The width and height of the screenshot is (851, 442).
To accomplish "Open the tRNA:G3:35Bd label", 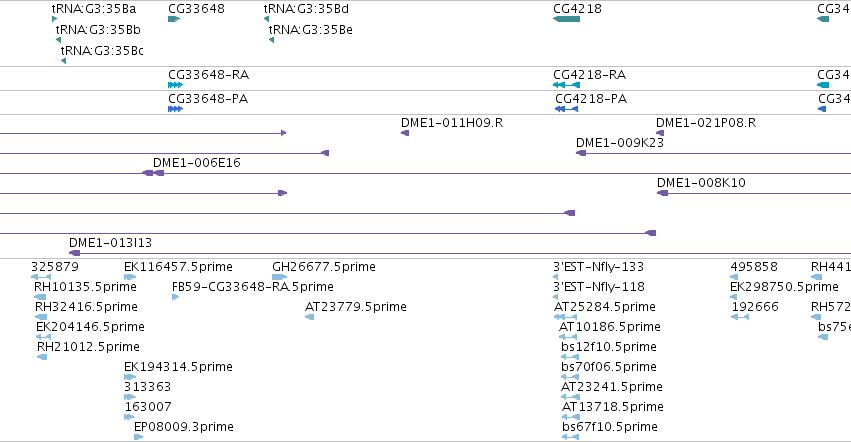I will (x=306, y=9).
